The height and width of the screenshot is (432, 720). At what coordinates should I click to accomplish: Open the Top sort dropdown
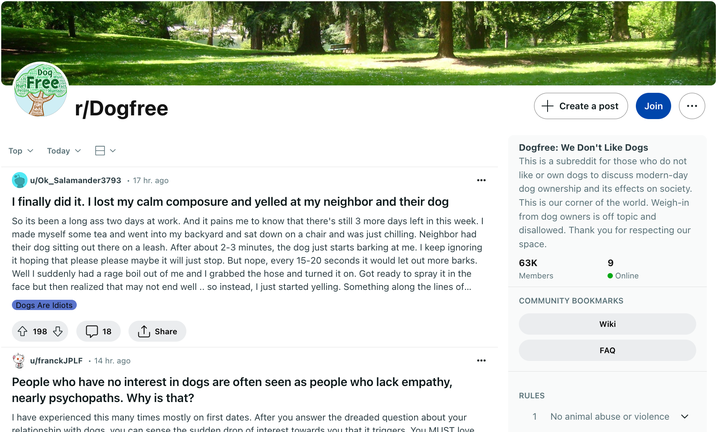[20, 151]
